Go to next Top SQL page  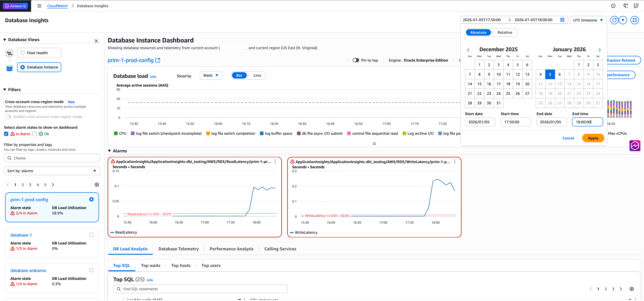click(621, 289)
